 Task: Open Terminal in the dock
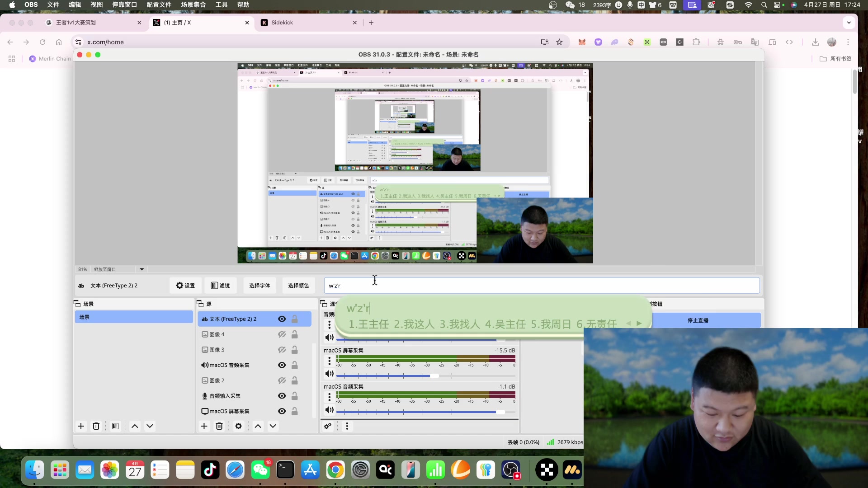(x=285, y=470)
